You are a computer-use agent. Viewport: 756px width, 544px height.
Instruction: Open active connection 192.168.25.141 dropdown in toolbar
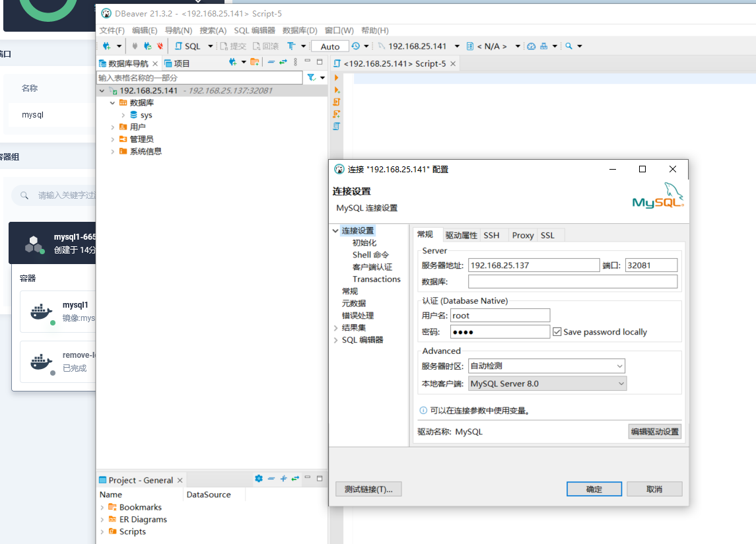(x=457, y=46)
